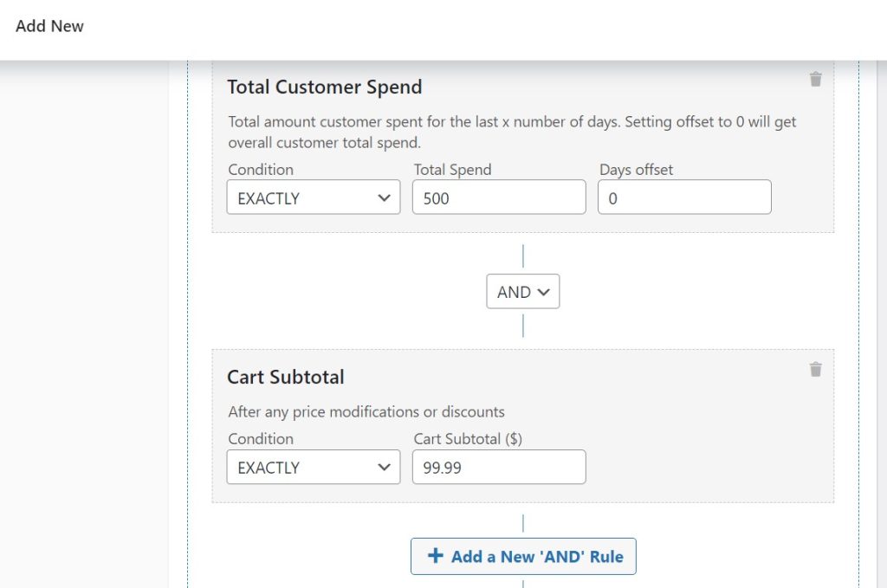Click the Cart Subtotal heading

click(x=286, y=377)
